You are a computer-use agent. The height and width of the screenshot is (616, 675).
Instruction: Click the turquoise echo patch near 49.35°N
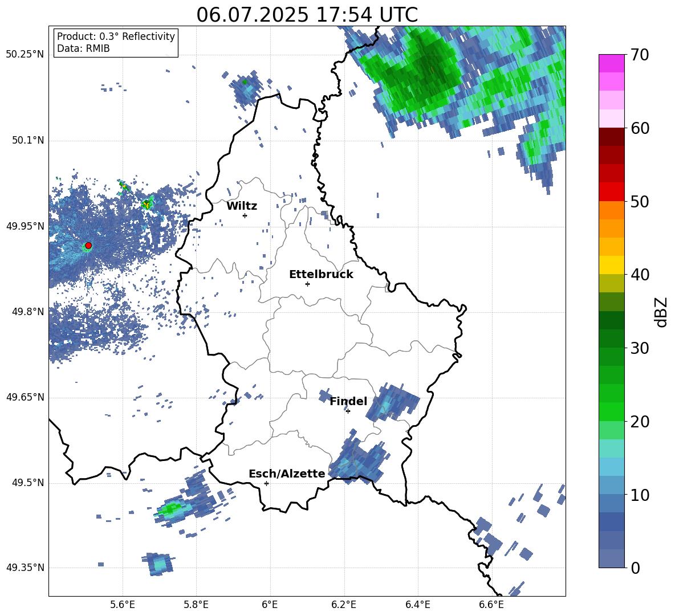tap(158, 564)
